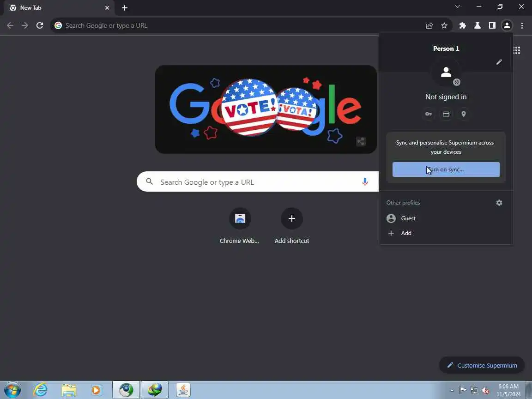Screen dimensions: 532x399
Task: Open the Extensions puzzle icon
Action: click(x=462, y=25)
